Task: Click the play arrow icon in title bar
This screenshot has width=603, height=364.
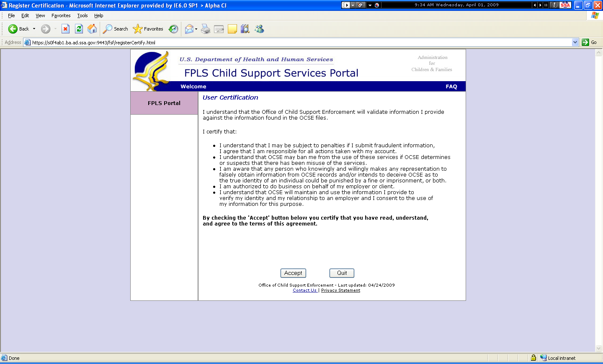Action: coord(346,5)
